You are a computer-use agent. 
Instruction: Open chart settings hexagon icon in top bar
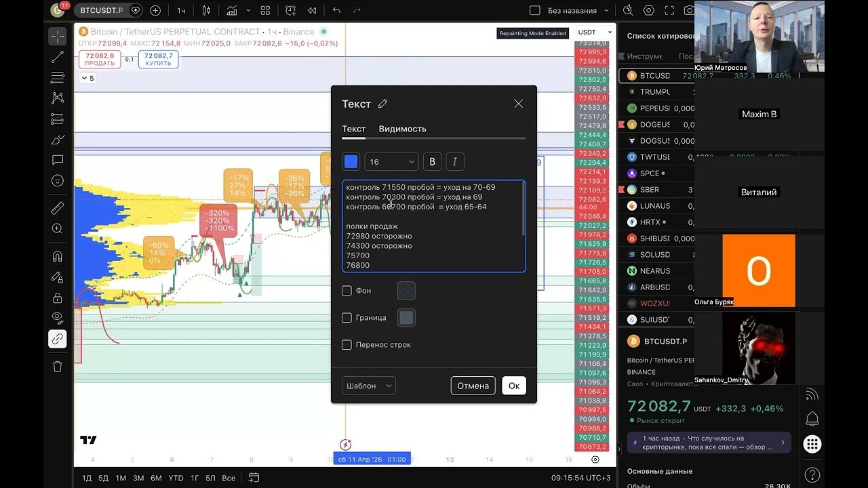[649, 10]
